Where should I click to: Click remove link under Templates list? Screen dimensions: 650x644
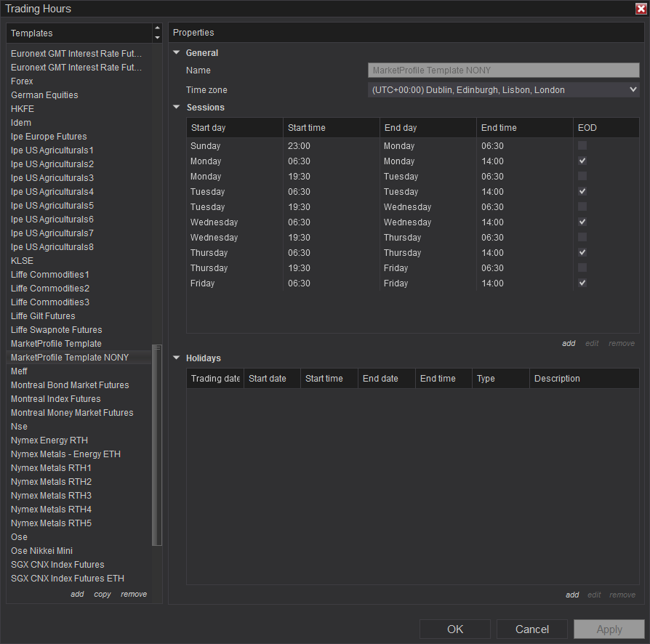[x=134, y=594]
